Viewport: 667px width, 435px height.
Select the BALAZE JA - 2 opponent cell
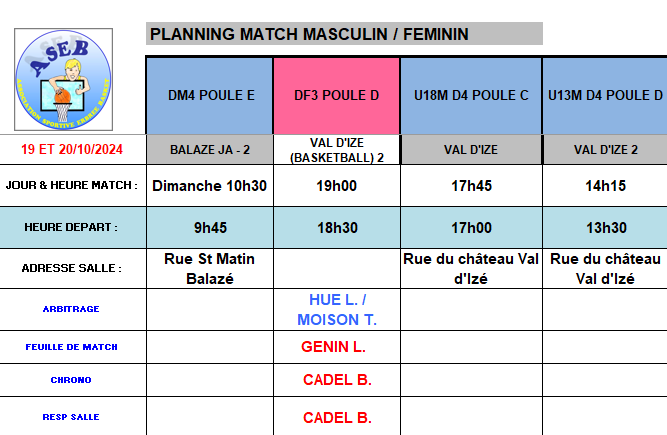tap(210, 150)
